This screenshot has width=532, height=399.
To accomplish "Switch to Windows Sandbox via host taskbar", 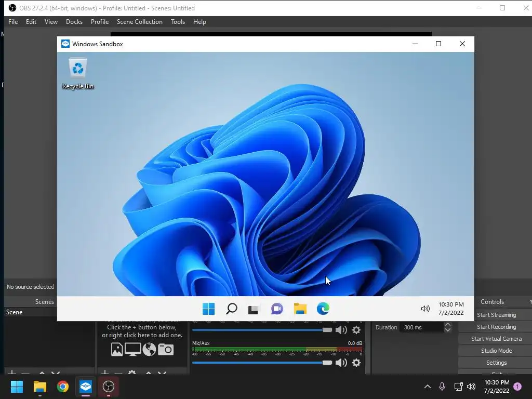I will click(x=86, y=387).
